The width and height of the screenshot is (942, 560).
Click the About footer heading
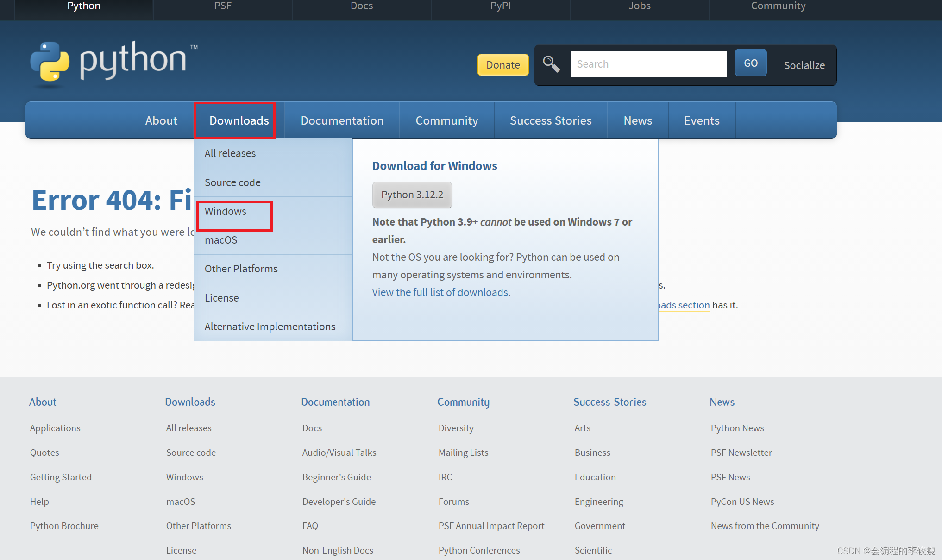[x=43, y=402]
